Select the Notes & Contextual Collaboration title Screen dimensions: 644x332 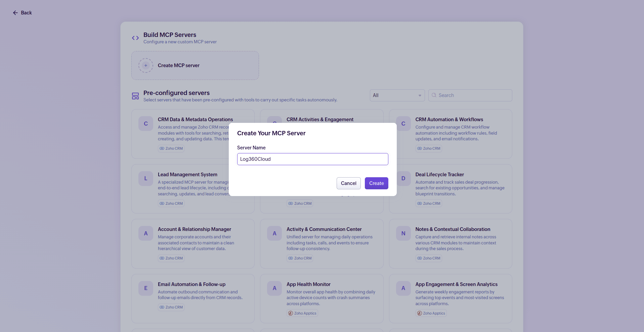point(453,229)
